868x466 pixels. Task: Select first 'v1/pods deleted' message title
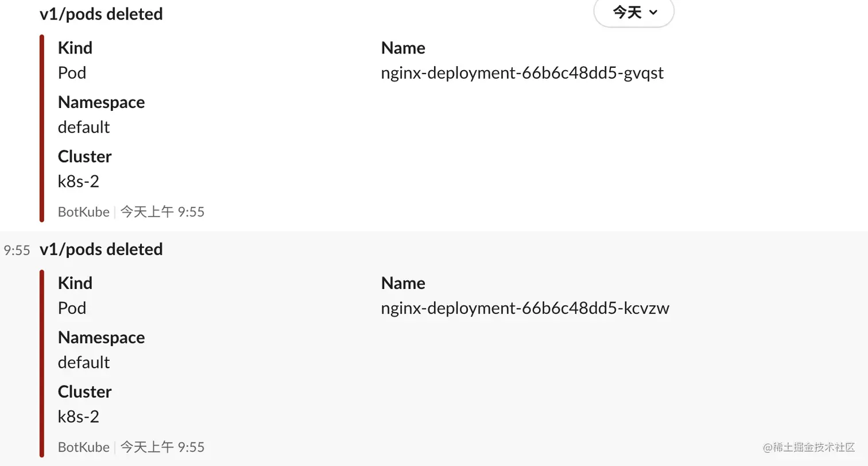101,14
